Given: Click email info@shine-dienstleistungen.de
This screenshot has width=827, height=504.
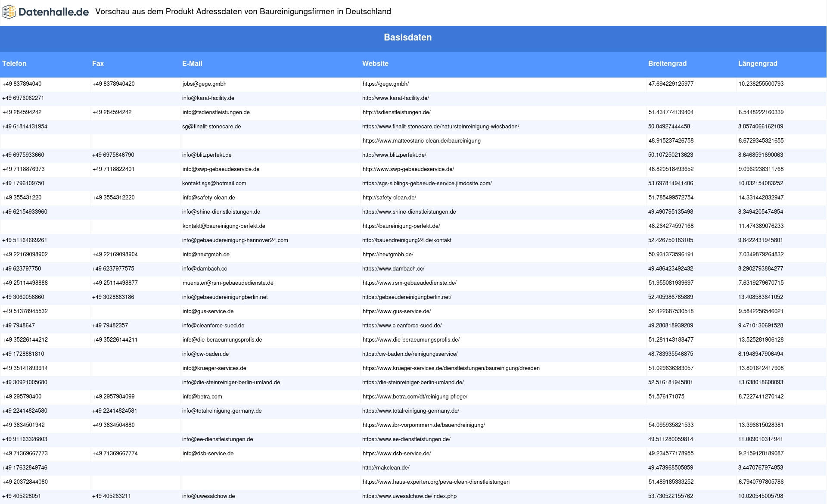Looking at the screenshot, I should coord(221,212).
